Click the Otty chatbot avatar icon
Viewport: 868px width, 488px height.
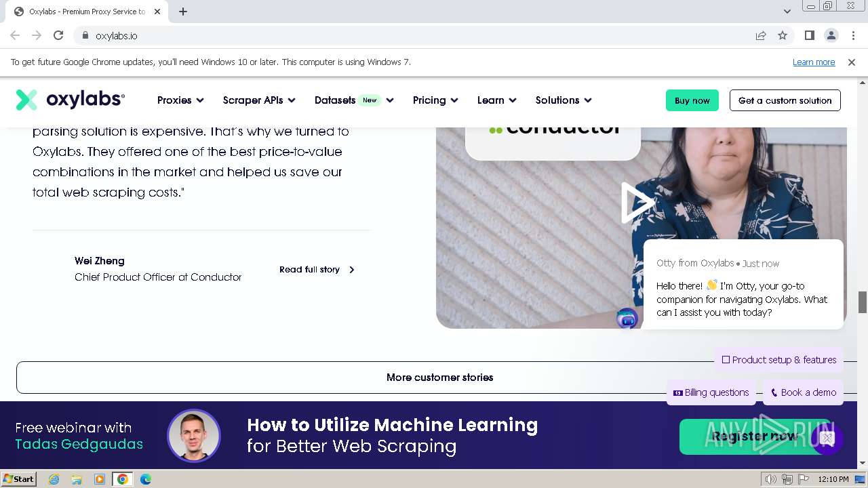[627, 318]
